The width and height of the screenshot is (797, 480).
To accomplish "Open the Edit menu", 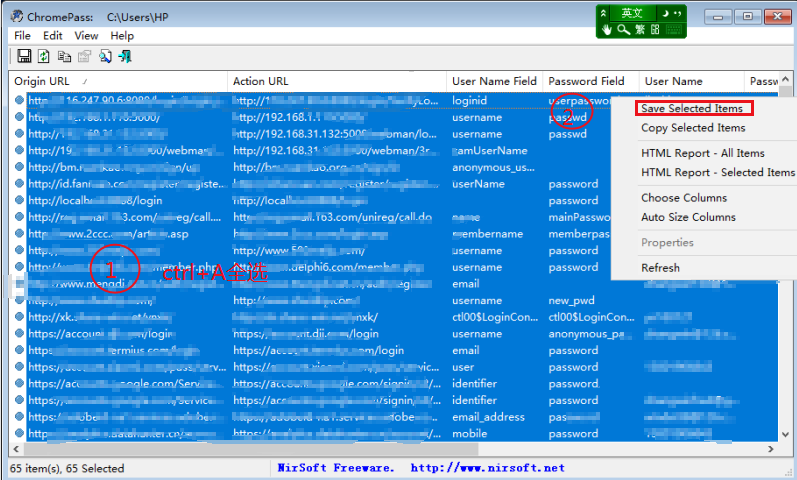I will 52,36.
